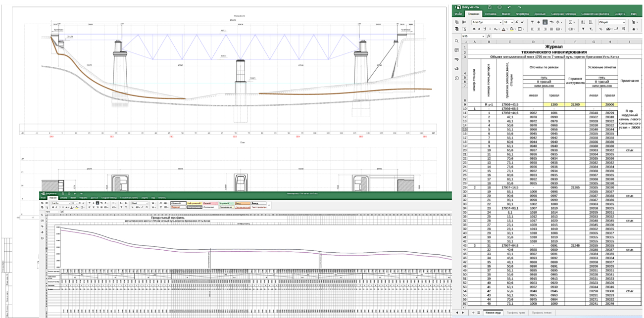
Task: Click the Cut scissors icon in right spreadsheet
Action: [x=464, y=22]
